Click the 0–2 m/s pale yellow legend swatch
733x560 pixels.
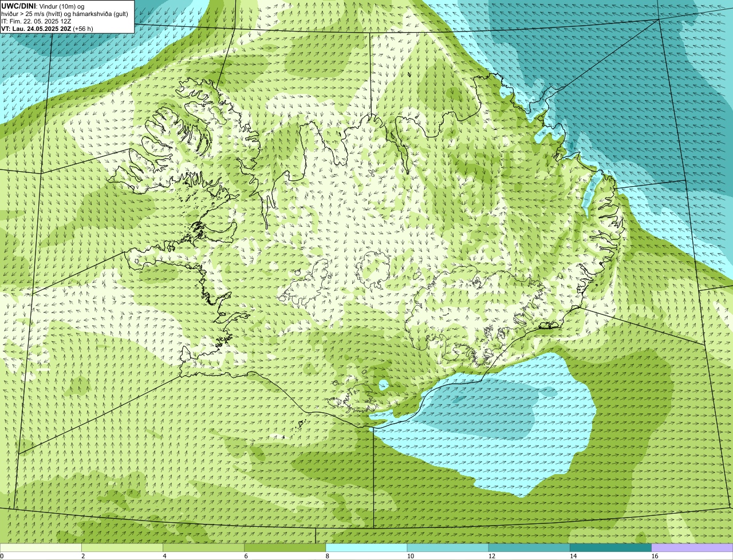coord(41,547)
